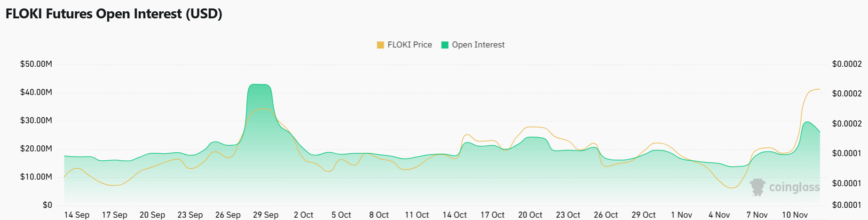Click the green Open Interest legend swatch
The height and width of the screenshot is (220, 868).
click(x=445, y=45)
